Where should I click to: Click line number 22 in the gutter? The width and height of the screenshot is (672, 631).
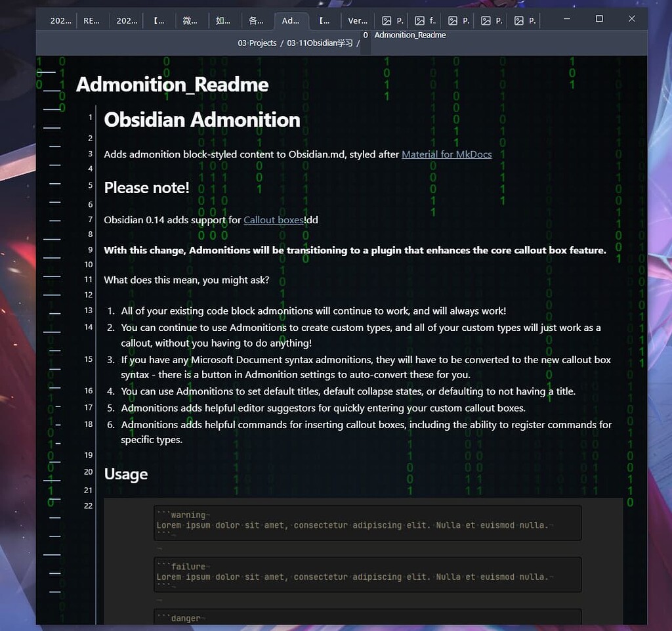88,506
